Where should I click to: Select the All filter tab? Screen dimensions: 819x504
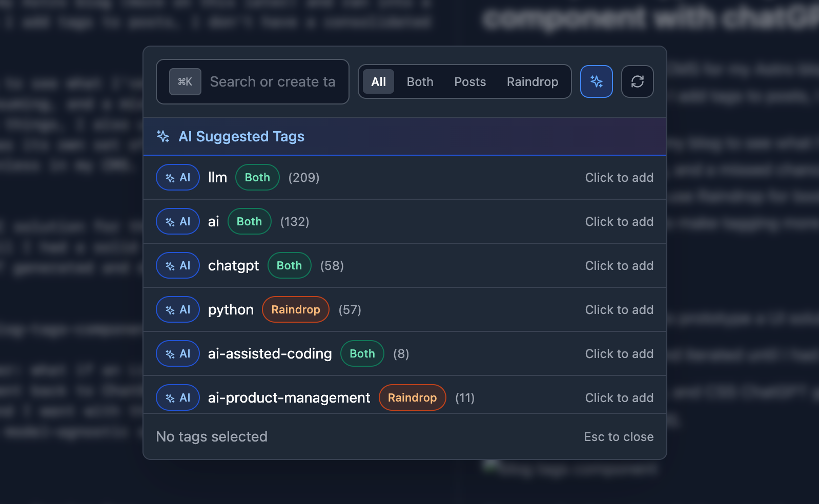(378, 81)
